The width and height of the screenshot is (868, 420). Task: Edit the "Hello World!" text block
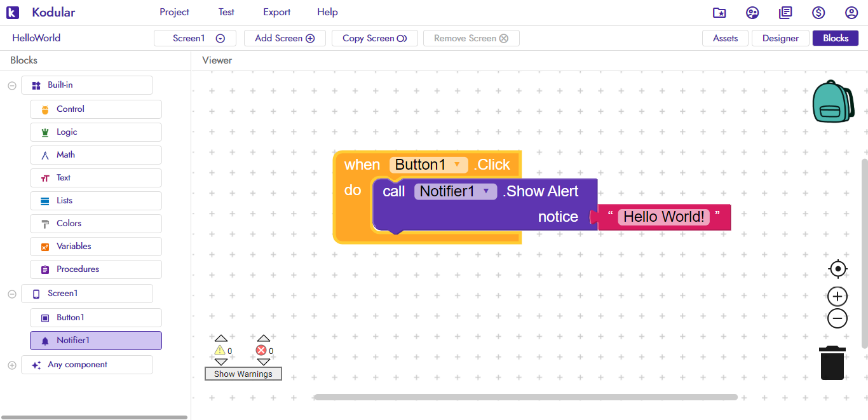(x=663, y=217)
